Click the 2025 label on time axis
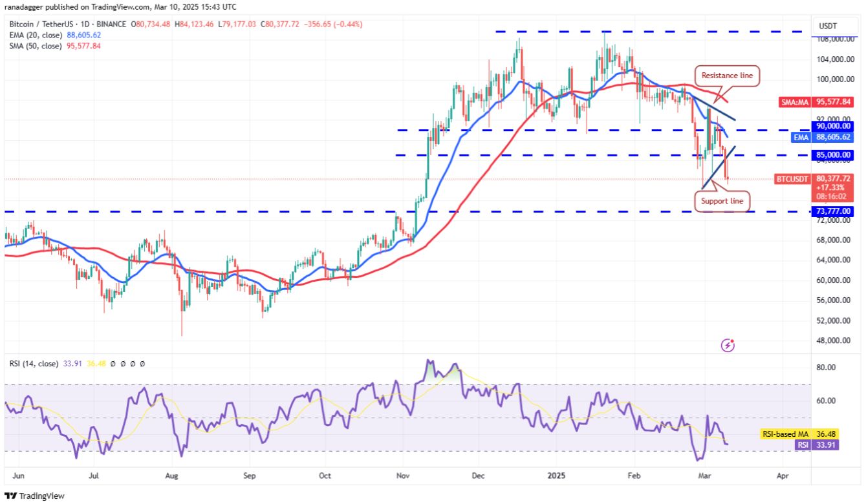Viewport: 866px width, 504px height. [556, 475]
